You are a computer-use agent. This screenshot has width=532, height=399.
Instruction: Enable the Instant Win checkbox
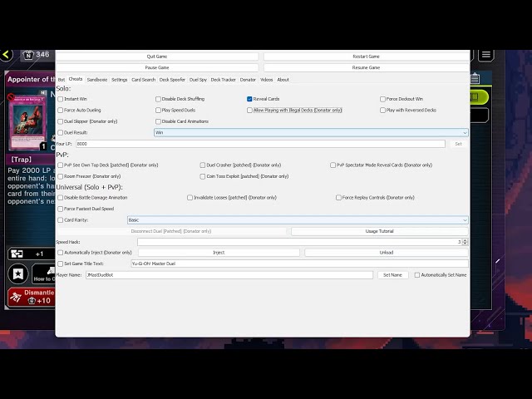61,99
